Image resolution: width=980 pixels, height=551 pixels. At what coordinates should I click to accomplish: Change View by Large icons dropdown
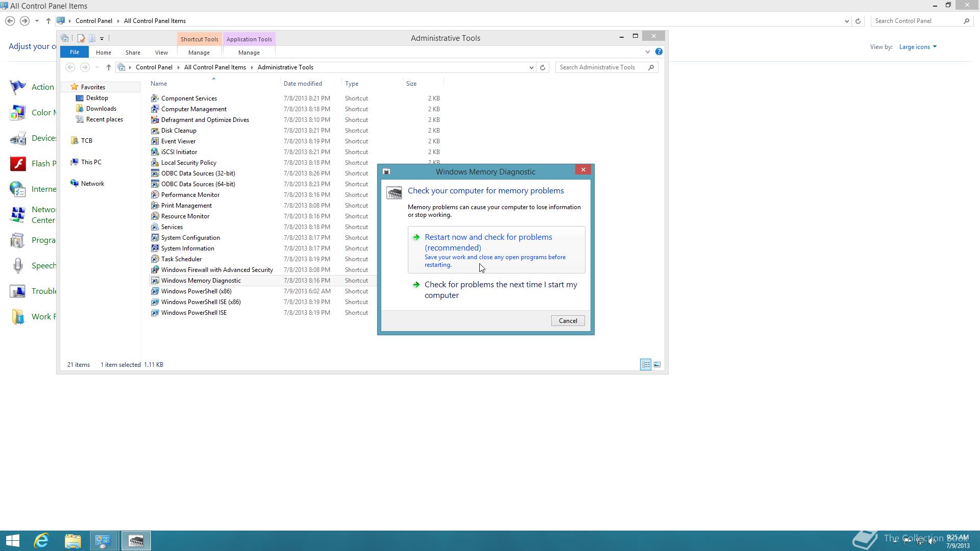click(918, 47)
